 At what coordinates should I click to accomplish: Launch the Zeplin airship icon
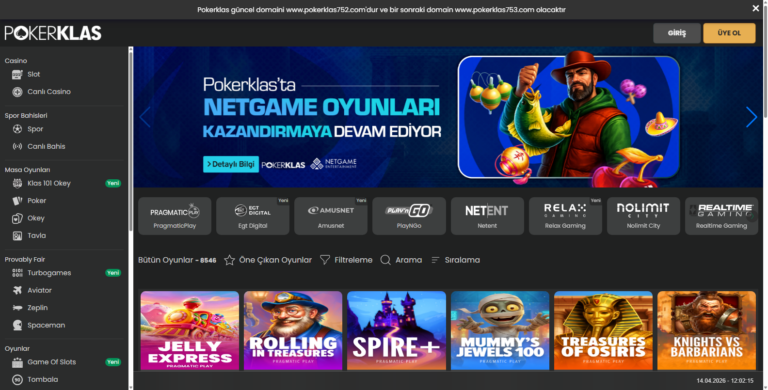click(x=17, y=308)
